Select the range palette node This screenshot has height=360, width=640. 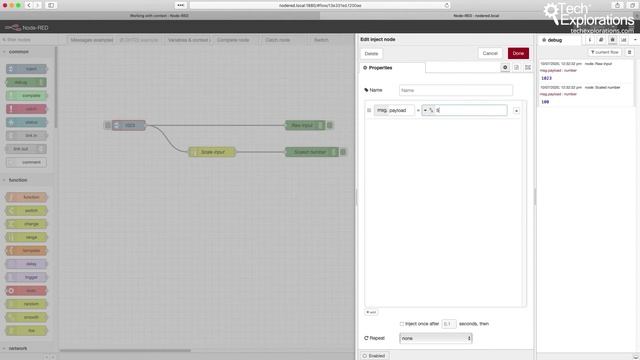tap(27, 237)
